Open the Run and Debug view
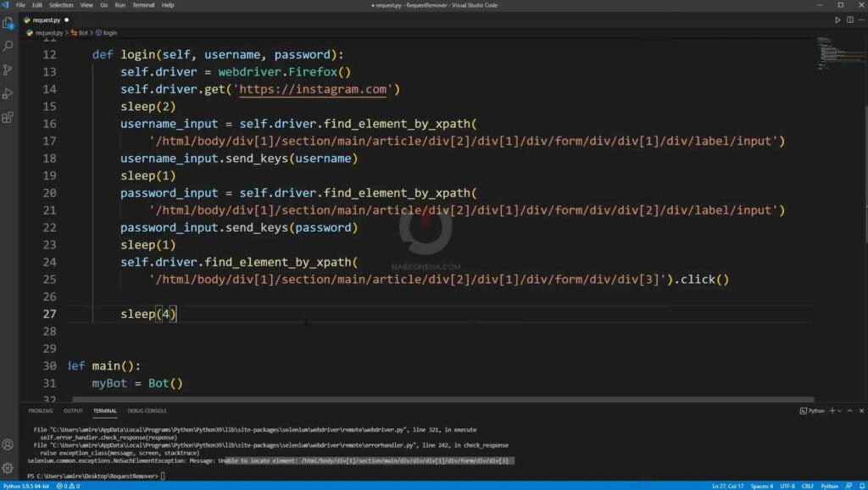The image size is (868, 490). [8, 93]
